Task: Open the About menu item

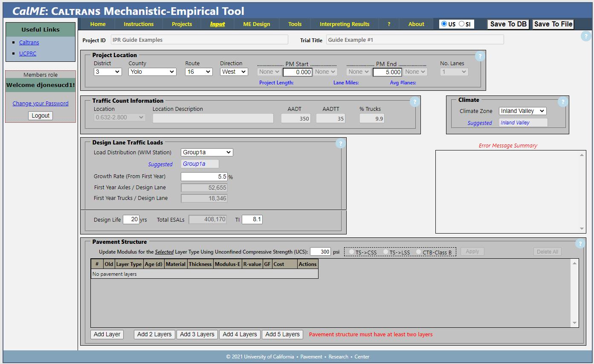Action: (416, 24)
